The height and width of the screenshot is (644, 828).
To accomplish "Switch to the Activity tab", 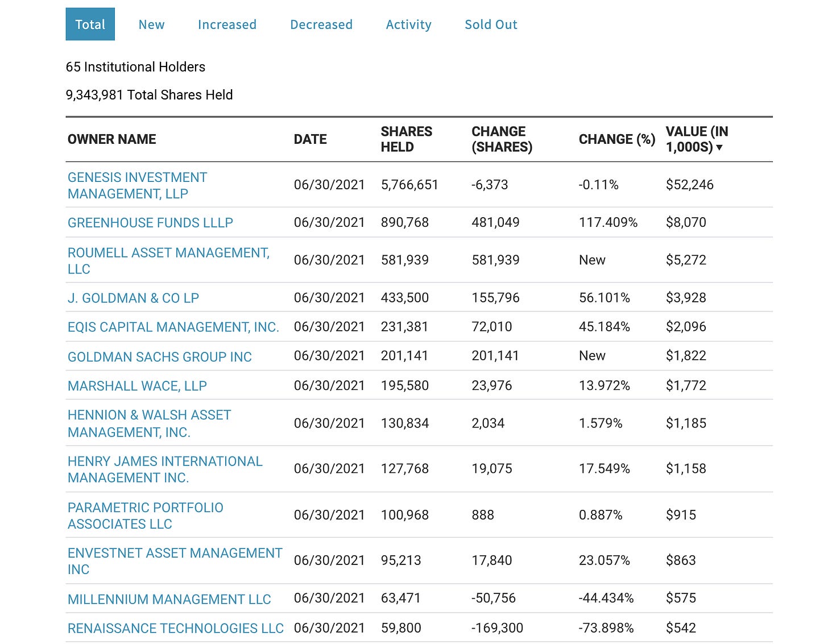I will click(408, 24).
